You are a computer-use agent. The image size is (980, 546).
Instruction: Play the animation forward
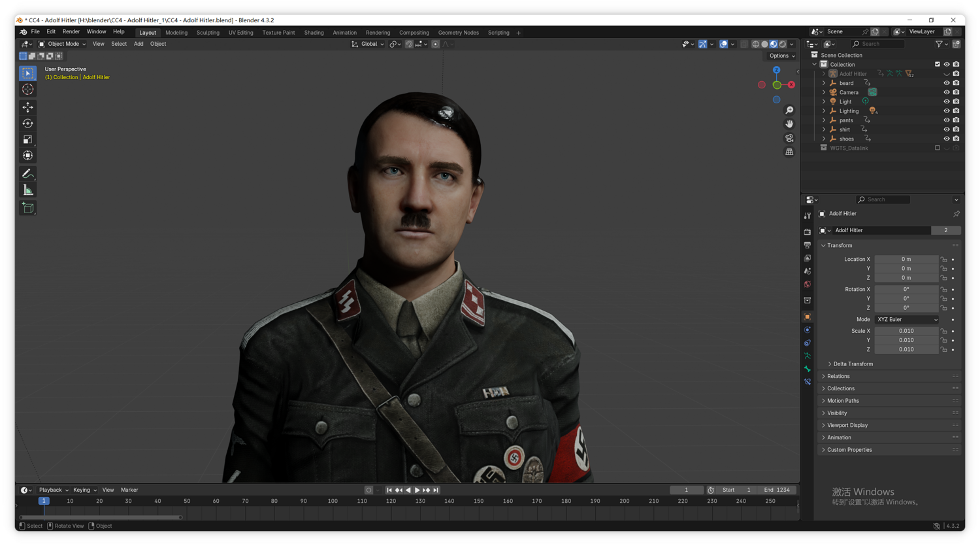tap(417, 490)
